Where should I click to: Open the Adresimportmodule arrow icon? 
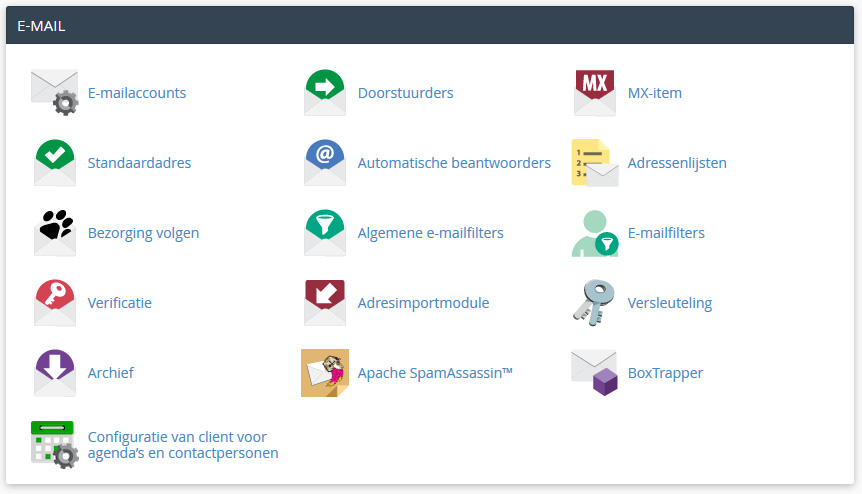(x=324, y=303)
